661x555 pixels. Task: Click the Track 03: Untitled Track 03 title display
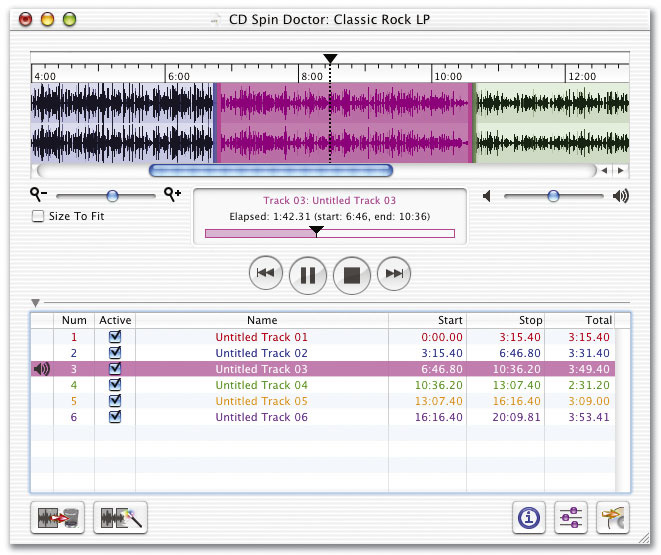pyautogui.click(x=330, y=201)
